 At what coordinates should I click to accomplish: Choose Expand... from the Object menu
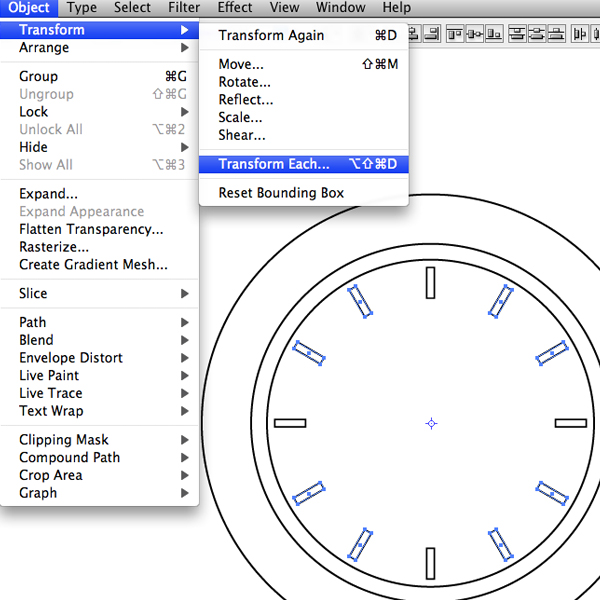pos(99,194)
